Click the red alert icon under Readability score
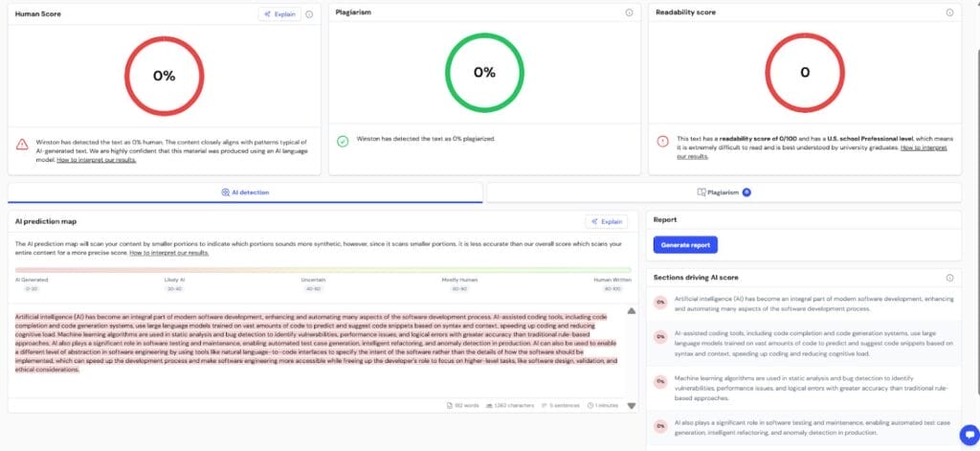Image resolution: width=980 pixels, height=451 pixels. click(662, 141)
